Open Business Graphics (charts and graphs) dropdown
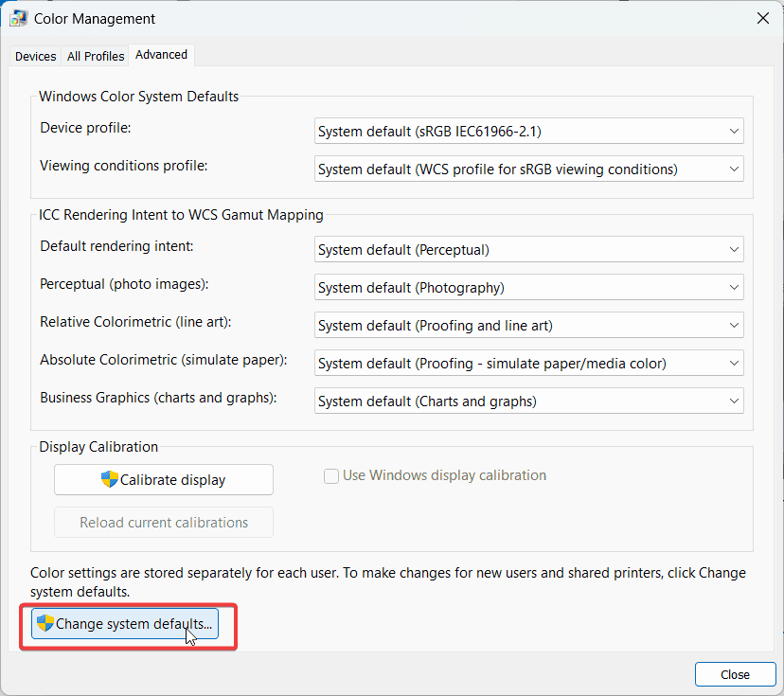784x696 pixels. 528,402
